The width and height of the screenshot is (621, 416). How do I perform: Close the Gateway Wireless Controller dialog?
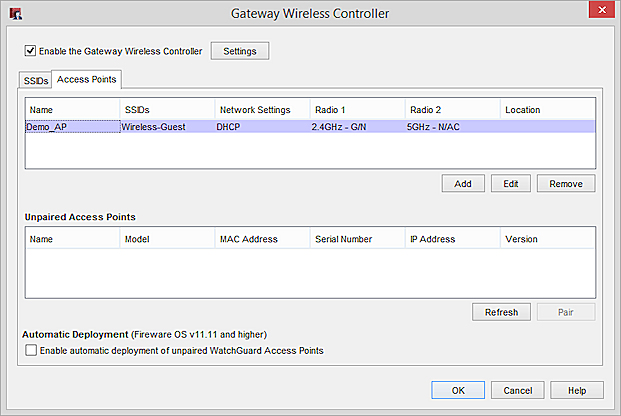pyautogui.click(x=600, y=11)
